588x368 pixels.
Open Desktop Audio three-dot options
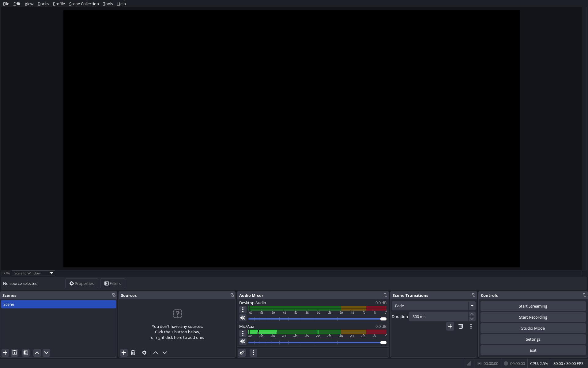[x=243, y=310]
